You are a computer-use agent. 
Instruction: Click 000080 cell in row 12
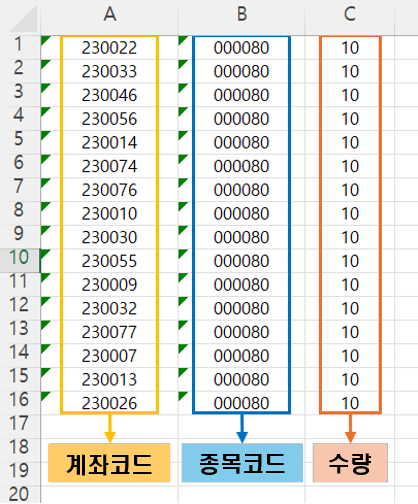click(242, 308)
